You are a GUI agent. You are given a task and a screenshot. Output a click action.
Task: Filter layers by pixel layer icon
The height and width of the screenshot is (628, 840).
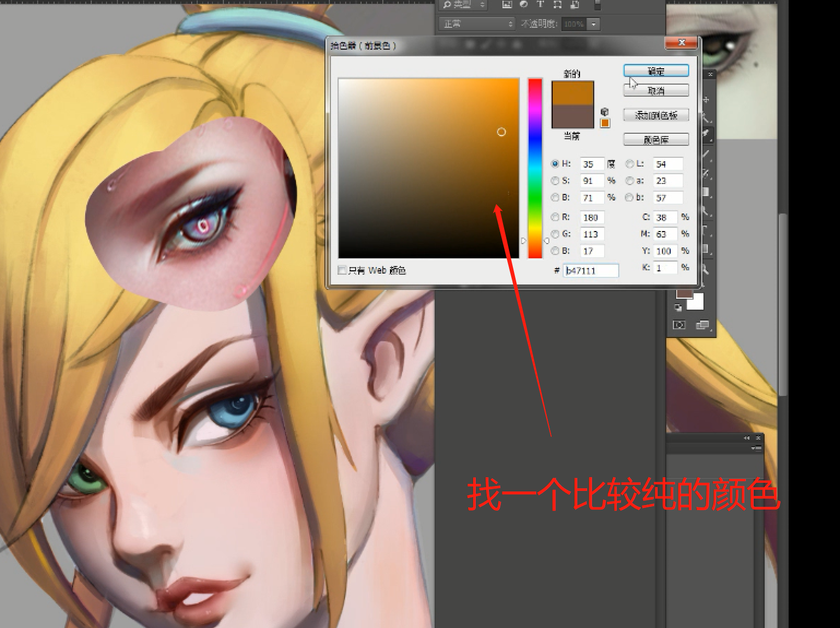(x=507, y=5)
